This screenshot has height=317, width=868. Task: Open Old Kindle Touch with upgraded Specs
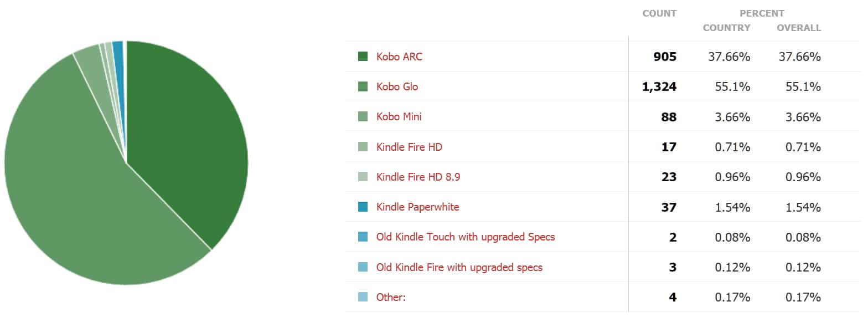coord(466,237)
